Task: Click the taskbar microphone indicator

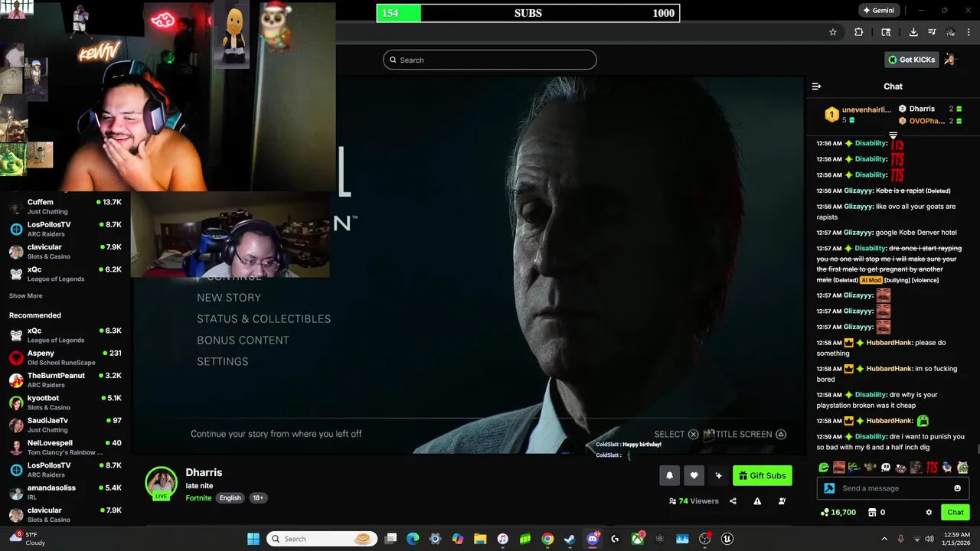Action: click(x=900, y=539)
